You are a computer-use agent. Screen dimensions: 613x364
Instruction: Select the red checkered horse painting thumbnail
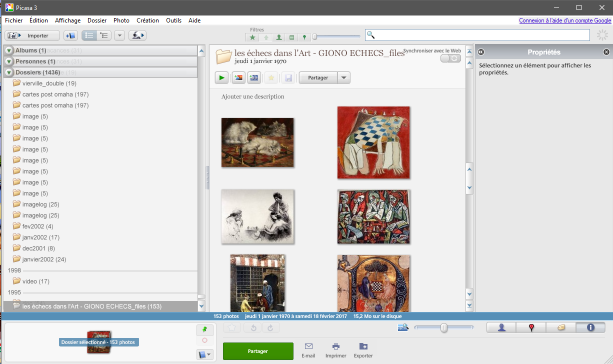[373, 142]
